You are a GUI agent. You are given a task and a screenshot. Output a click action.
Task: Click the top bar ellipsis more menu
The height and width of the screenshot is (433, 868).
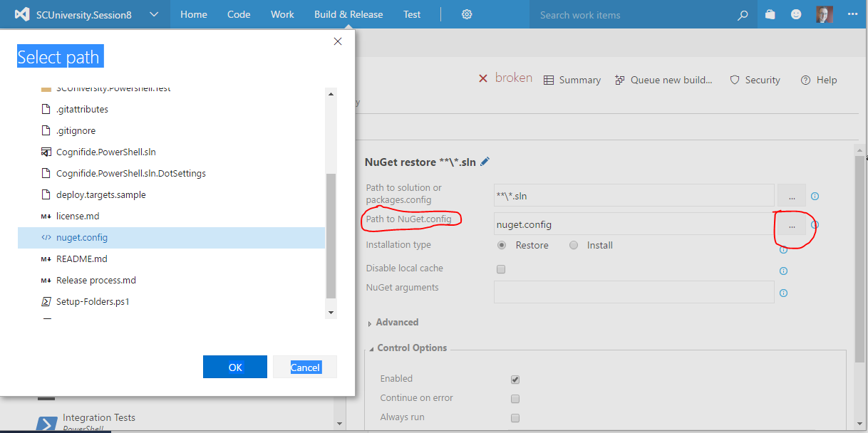pos(852,14)
